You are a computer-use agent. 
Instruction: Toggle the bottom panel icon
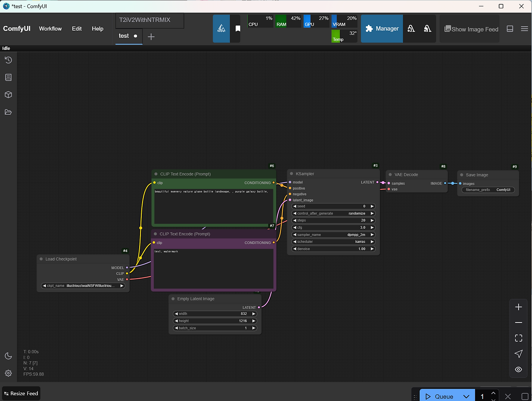pos(510,29)
